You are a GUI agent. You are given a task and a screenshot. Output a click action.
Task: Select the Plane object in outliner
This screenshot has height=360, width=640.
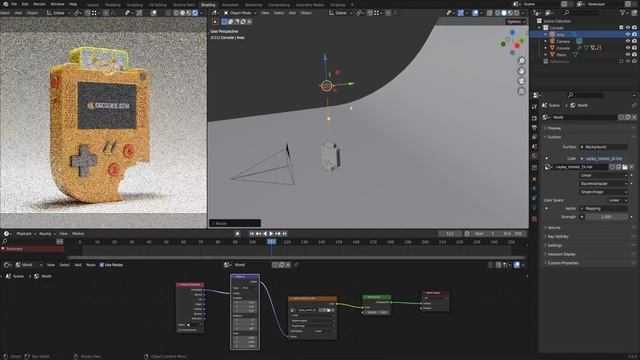pyautogui.click(x=561, y=55)
